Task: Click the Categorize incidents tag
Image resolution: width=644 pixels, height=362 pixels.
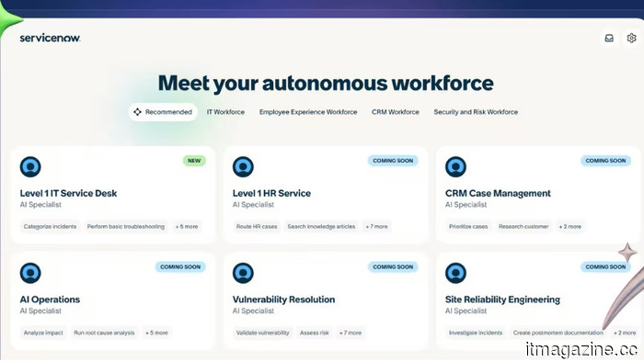Action: [x=50, y=226]
